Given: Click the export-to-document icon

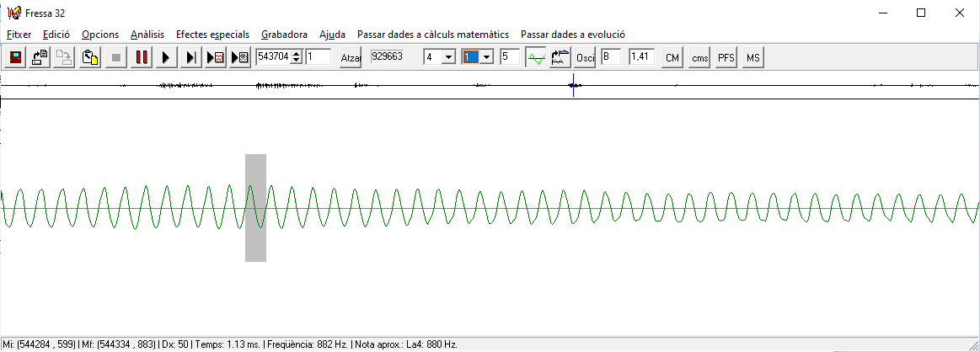Looking at the screenshot, I should click(x=40, y=57).
